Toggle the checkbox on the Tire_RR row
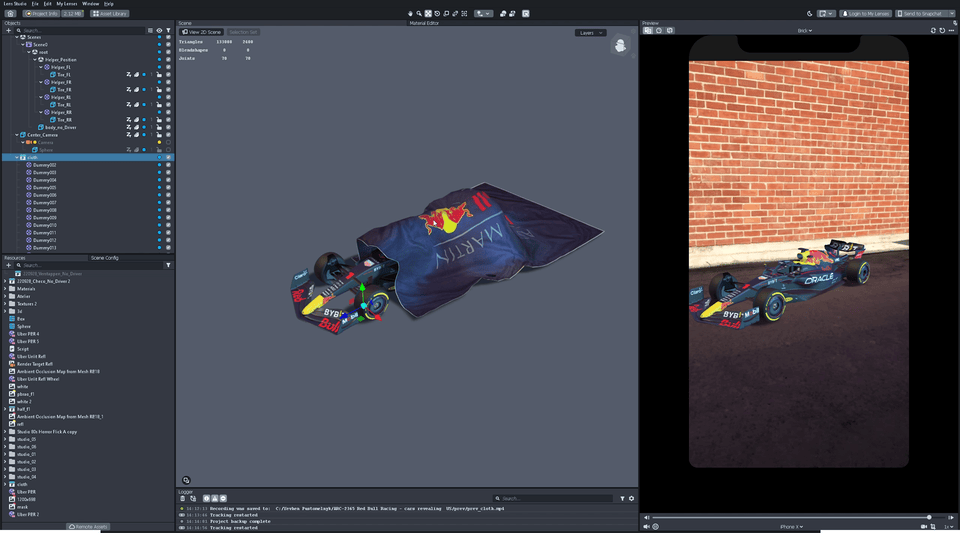This screenshot has width=960, height=533. (x=168, y=120)
